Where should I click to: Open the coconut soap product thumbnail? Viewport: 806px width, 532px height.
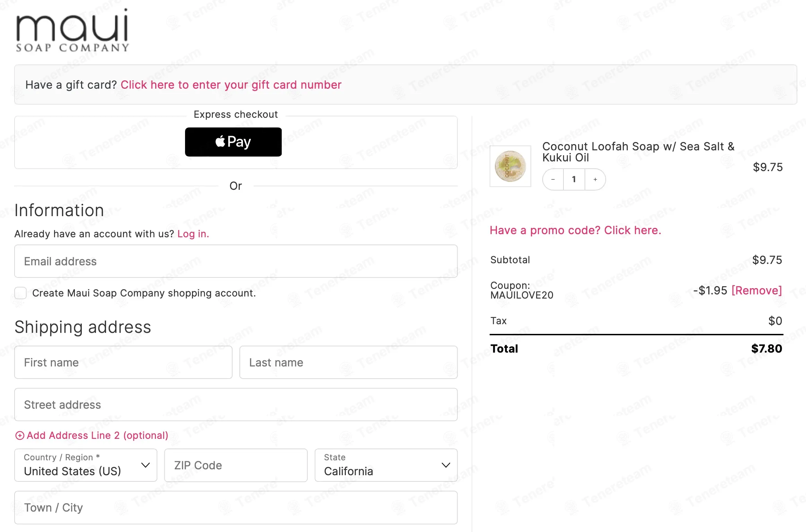click(510, 166)
